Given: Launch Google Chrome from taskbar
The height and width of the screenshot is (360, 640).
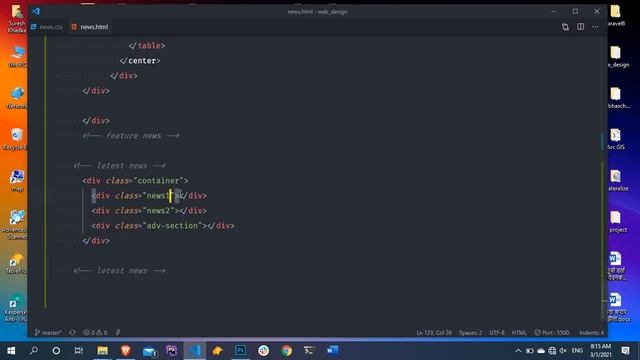Looking at the screenshot, I should (287, 351).
